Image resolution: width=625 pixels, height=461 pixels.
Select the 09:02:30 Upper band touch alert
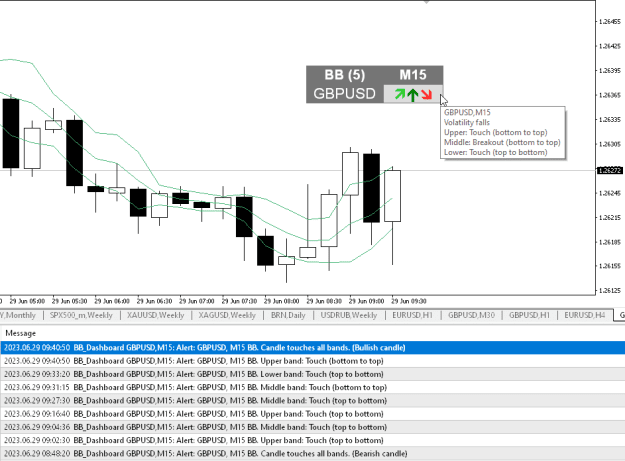click(312, 440)
